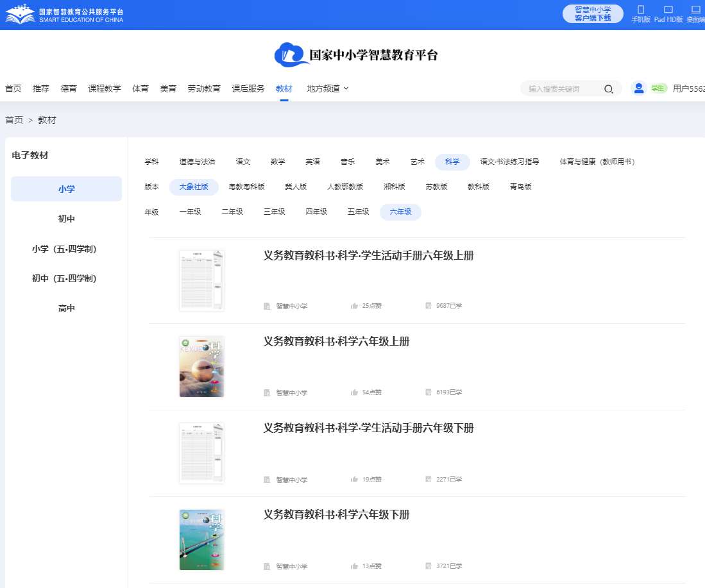
Task: Click thumbs-up icon beside 54点赞
Action: [354, 392]
